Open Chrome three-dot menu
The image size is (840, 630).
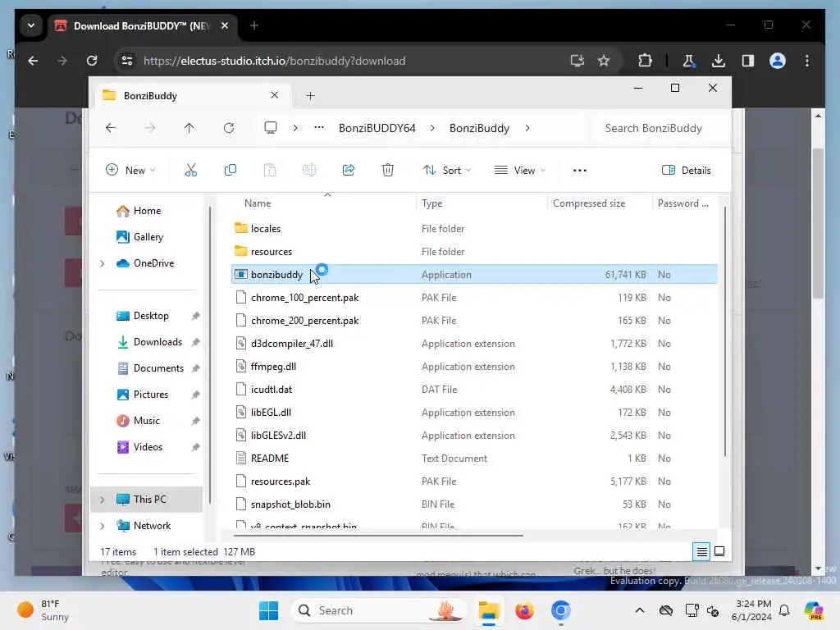coord(807,61)
